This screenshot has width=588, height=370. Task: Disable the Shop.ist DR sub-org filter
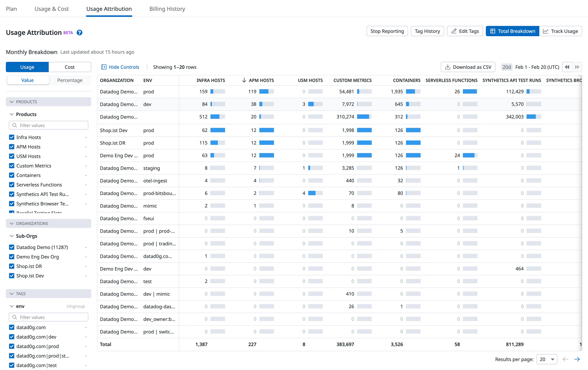coord(11,266)
